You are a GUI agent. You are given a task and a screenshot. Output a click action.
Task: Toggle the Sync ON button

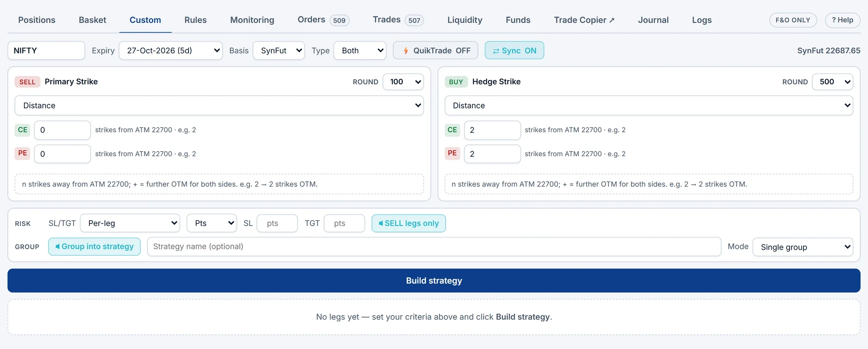coord(514,51)
